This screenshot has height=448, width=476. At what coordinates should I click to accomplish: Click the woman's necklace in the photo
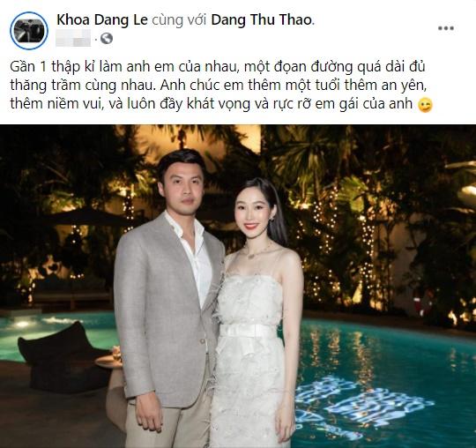pyautogui.click(x=258, y=252)
